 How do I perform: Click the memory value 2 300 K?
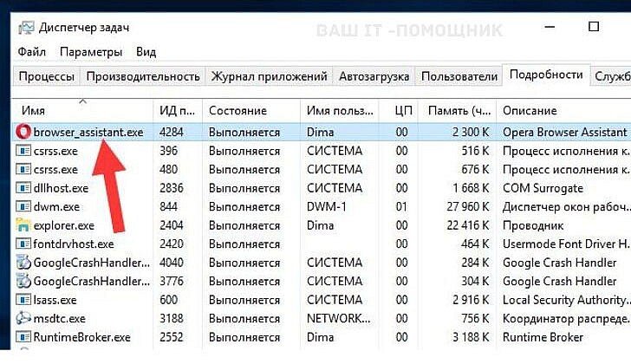pos(471,132)
